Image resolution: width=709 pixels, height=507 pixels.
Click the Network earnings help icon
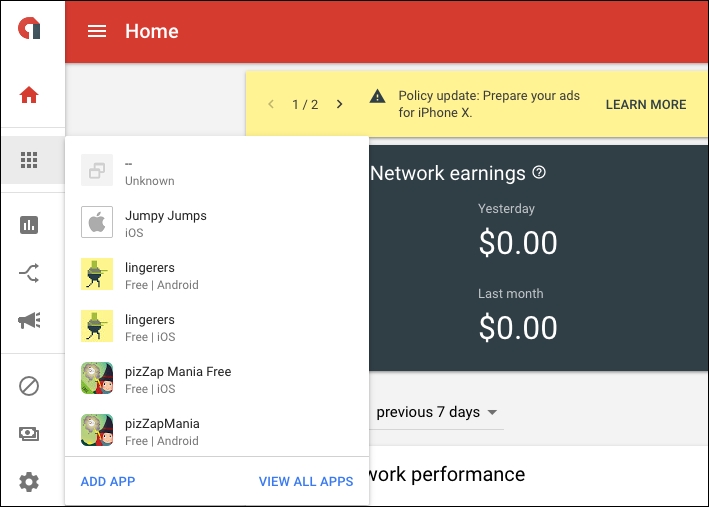click(x=540, y=173)
